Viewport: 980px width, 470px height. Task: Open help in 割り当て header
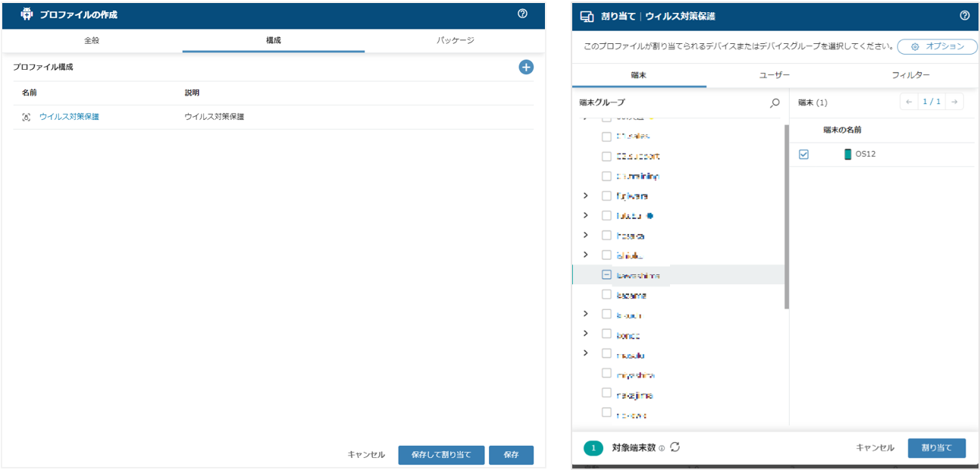point(964,15)
